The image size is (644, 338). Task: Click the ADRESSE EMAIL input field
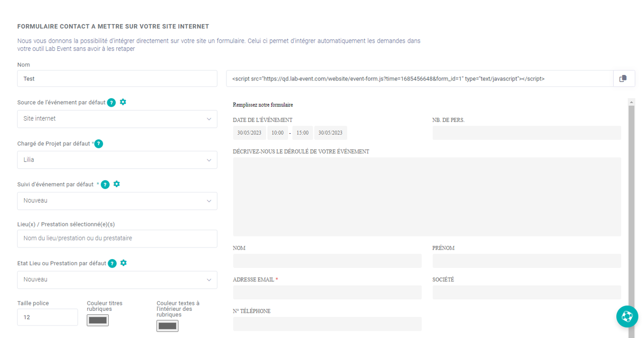(x=328, y=292)
